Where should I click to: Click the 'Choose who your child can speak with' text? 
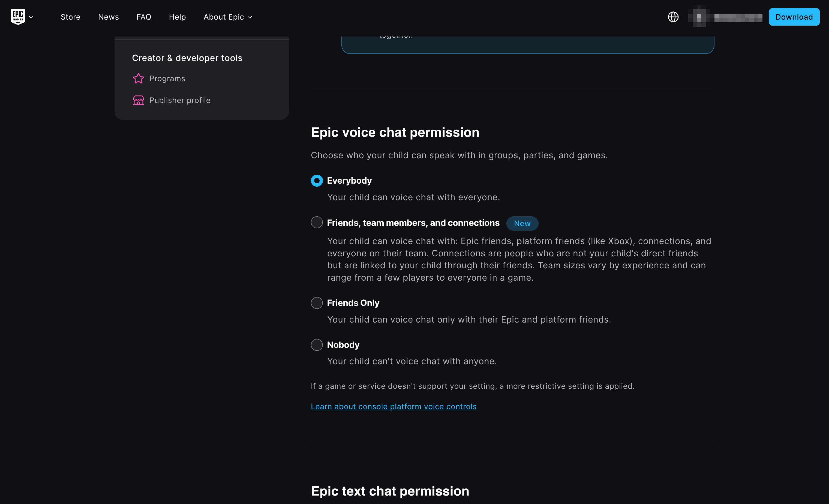pyautogui.click(x=459, y=155)
